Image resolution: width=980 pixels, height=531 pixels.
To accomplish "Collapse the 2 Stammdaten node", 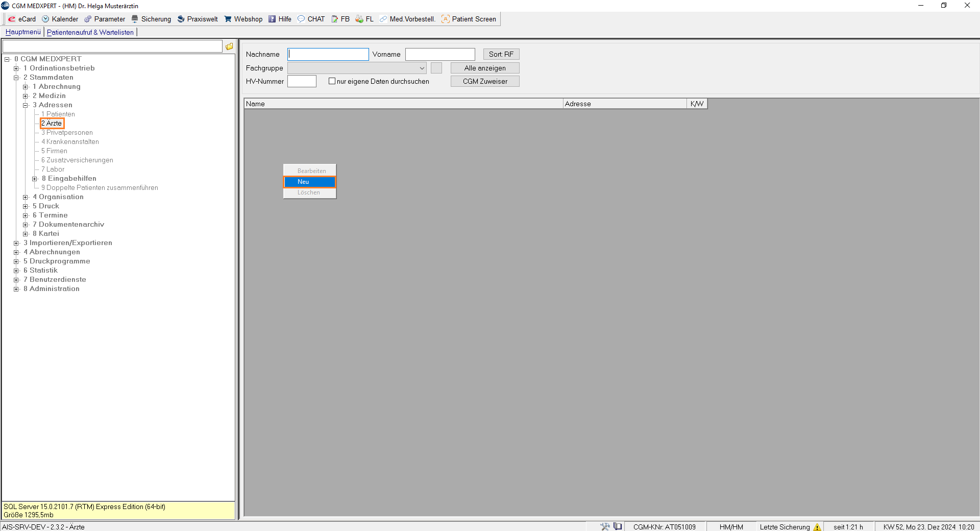I will tap(16, 78).
